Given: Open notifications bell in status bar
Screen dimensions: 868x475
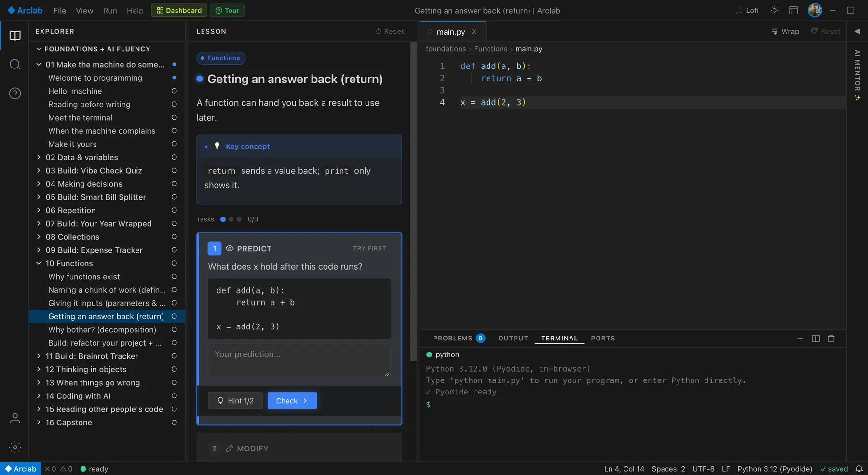Looking at the screenshot, I should tap(859, 469).
